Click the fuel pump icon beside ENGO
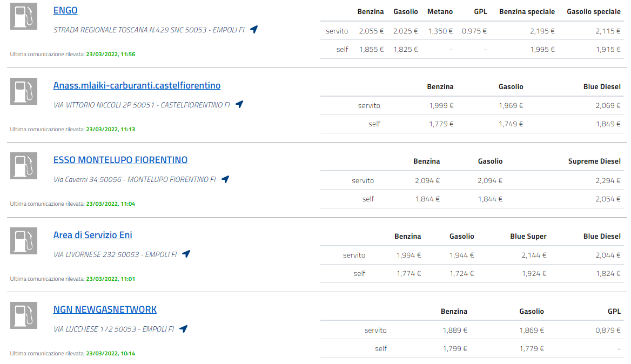This screenshot has width=631, height=364. (x=24, y=16)
